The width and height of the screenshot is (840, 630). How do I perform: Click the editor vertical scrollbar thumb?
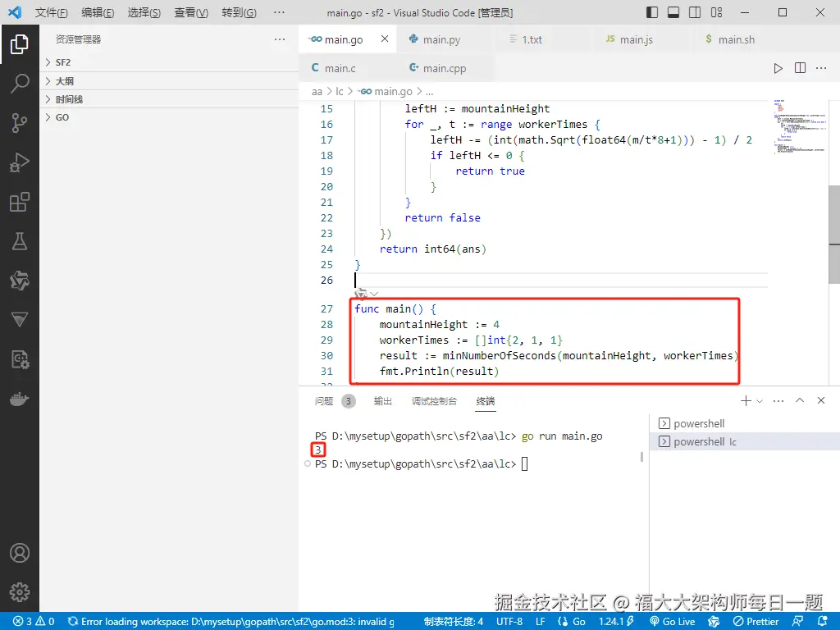tap(834, 234)
